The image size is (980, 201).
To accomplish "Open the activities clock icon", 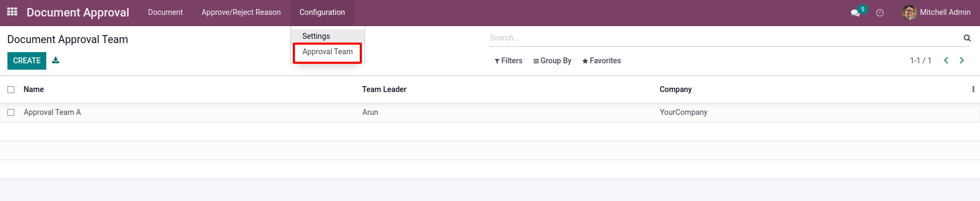I will pos(880,13).
